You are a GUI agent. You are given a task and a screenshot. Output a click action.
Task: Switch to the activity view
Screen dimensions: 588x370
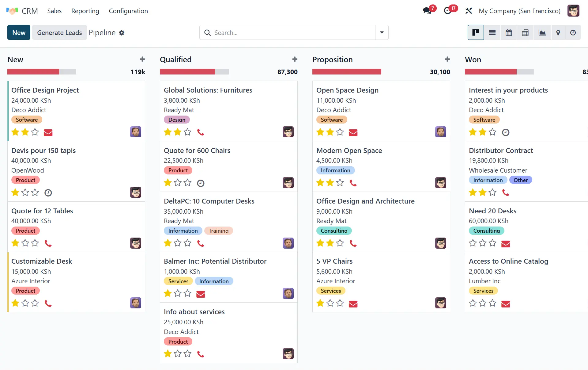(x=573, y=32)
